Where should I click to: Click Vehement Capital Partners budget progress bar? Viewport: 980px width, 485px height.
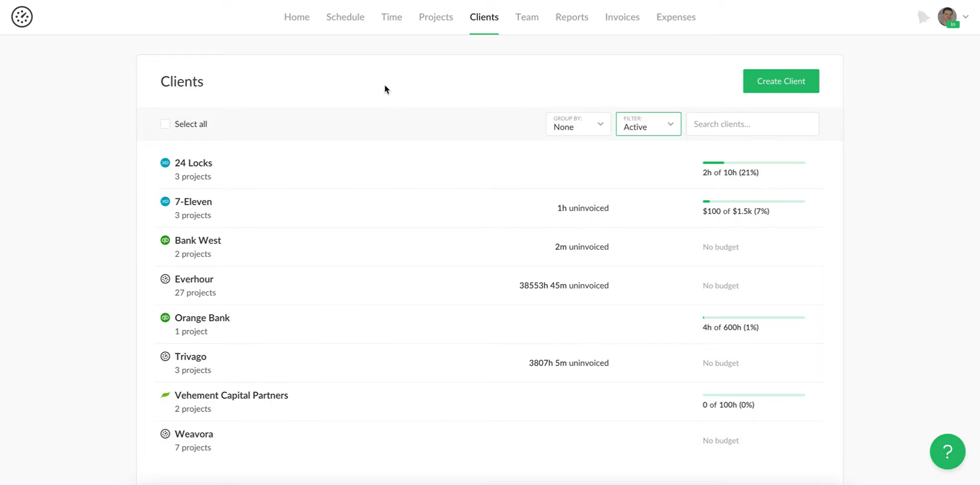pos(754,395)
